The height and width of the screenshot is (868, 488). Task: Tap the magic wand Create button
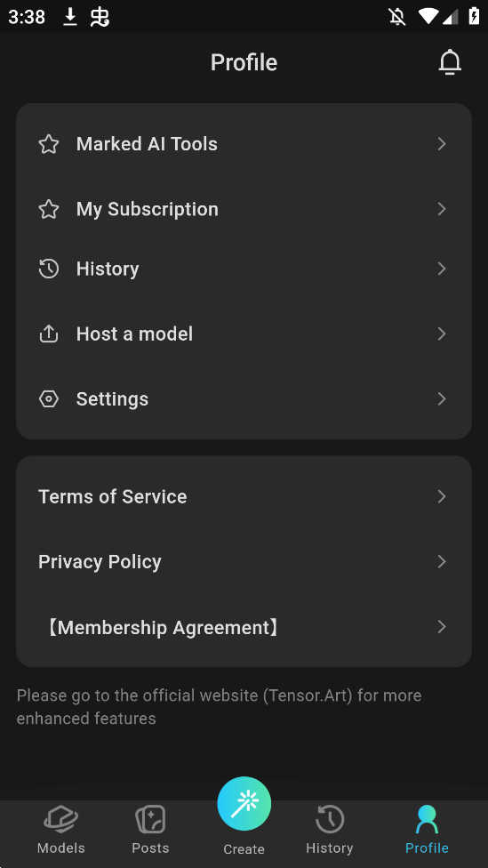[x=244, y=804]
